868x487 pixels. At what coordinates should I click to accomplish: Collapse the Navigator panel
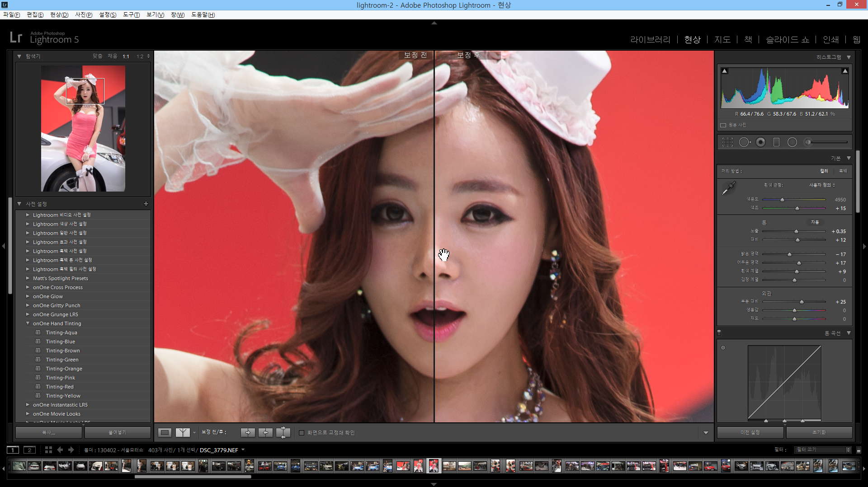tap(19, 56)
